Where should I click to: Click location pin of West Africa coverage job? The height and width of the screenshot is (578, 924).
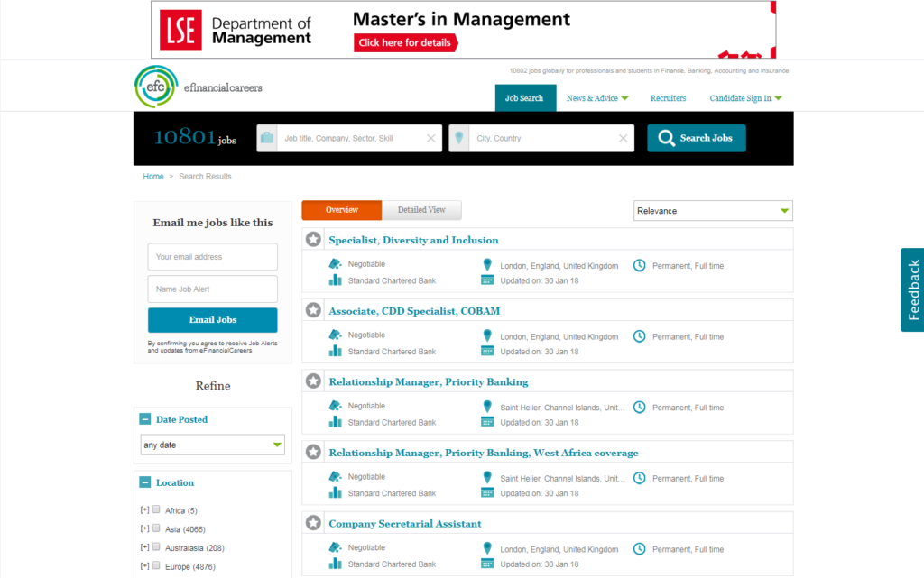(487, 477)
